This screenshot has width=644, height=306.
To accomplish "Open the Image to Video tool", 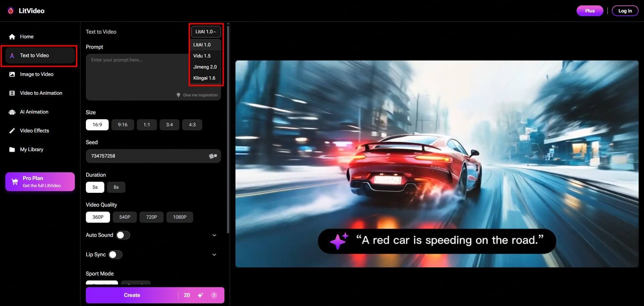I will [12, 74].
